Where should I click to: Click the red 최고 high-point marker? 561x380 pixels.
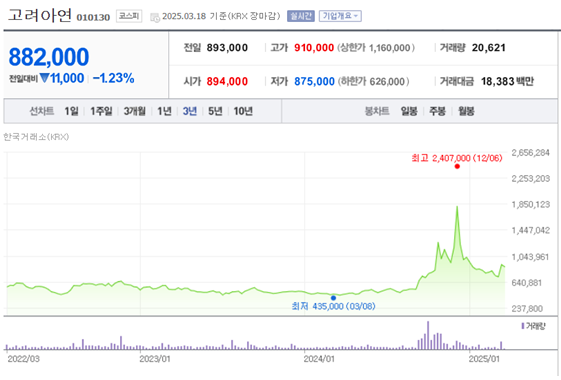[x=457, y=166]
